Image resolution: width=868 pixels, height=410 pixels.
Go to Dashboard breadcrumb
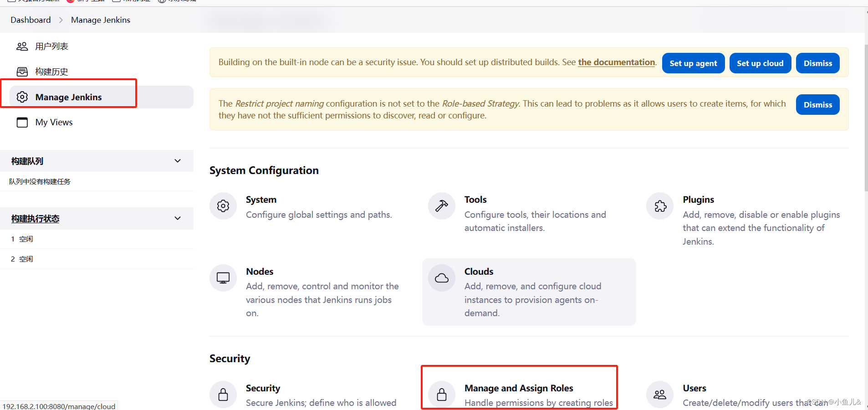click(x=31, y=20)
